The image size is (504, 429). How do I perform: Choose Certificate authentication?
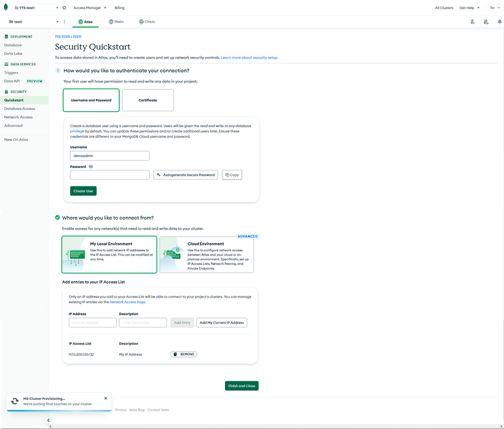(x=148, y=100)
